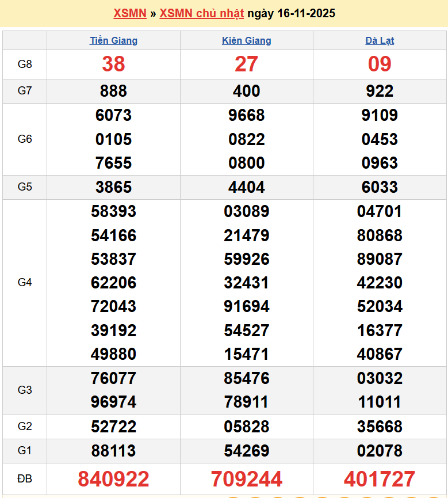The width and height of the screenshot is (448, 498).
Task: Click the G6 number 9109
Action: [x=380, y=115]
